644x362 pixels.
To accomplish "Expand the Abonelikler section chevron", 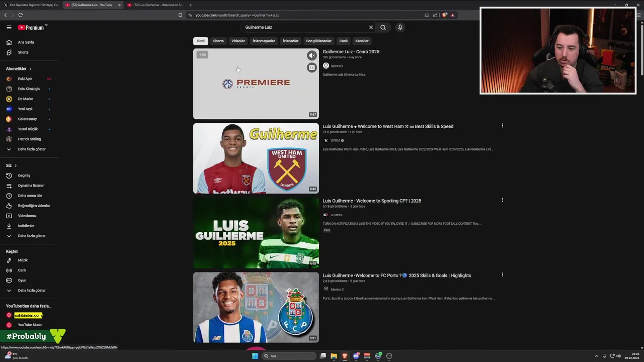I will 30,69.
